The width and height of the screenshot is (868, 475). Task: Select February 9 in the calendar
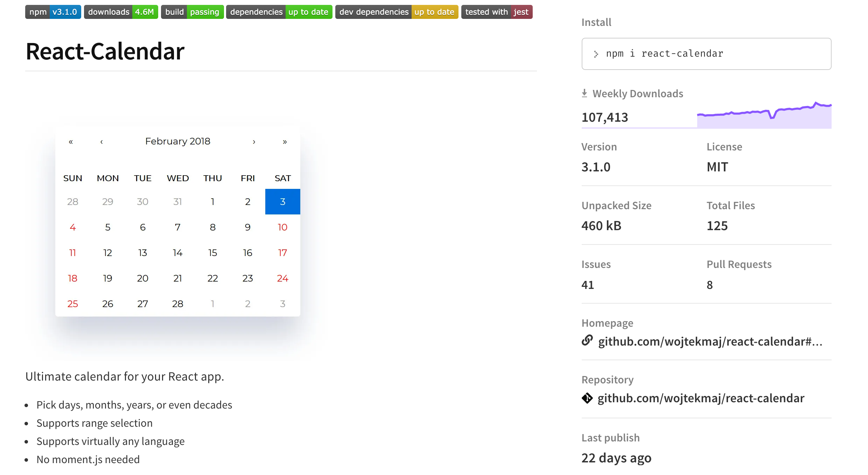[248, 227]
